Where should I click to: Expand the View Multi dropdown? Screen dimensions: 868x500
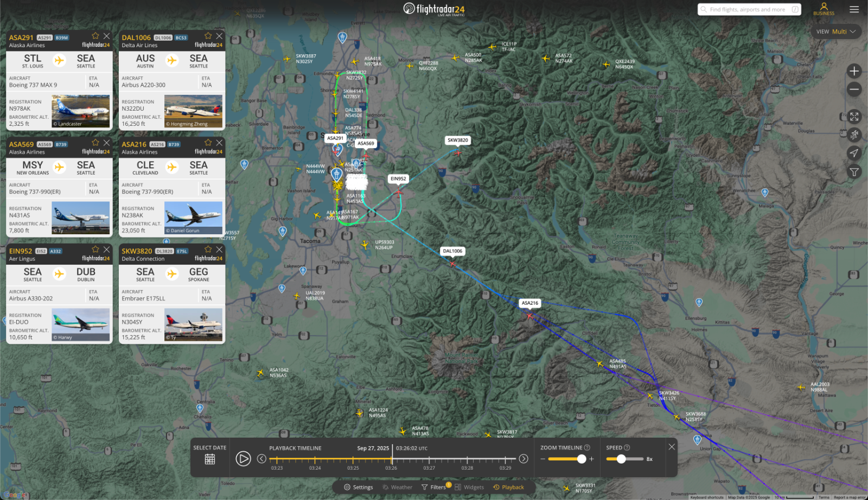coord(836,31)
